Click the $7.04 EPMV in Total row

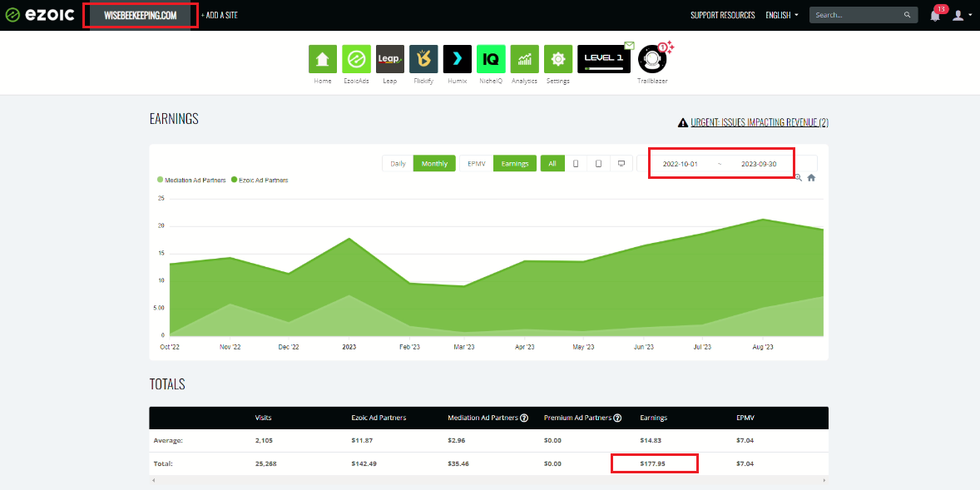click(x=745, y=463)
